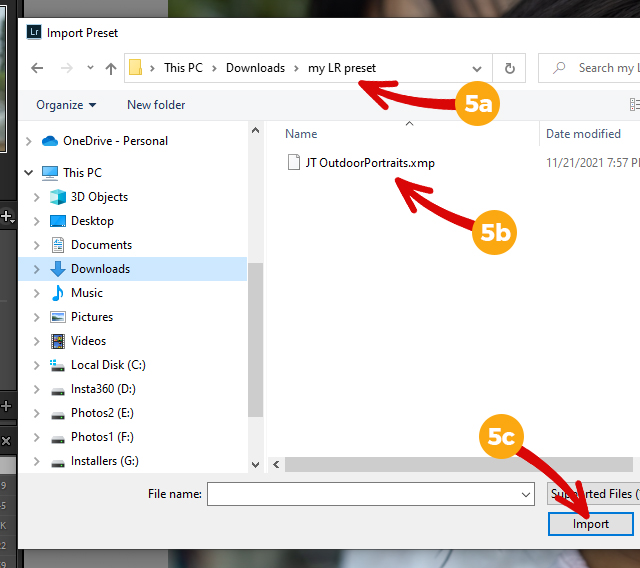Screen dimensions: 640x568
Task: Expand OneDrive - Personal node
Action: pos(29,141)
